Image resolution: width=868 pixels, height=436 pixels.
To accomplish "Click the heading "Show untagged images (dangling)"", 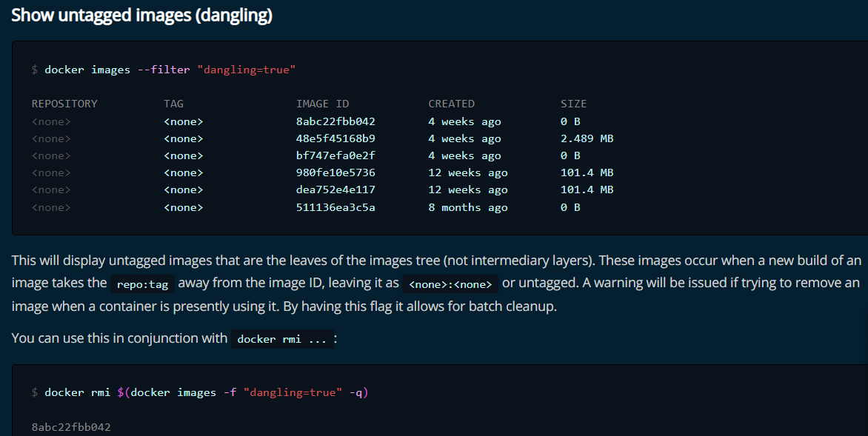I will pos(141,16).
